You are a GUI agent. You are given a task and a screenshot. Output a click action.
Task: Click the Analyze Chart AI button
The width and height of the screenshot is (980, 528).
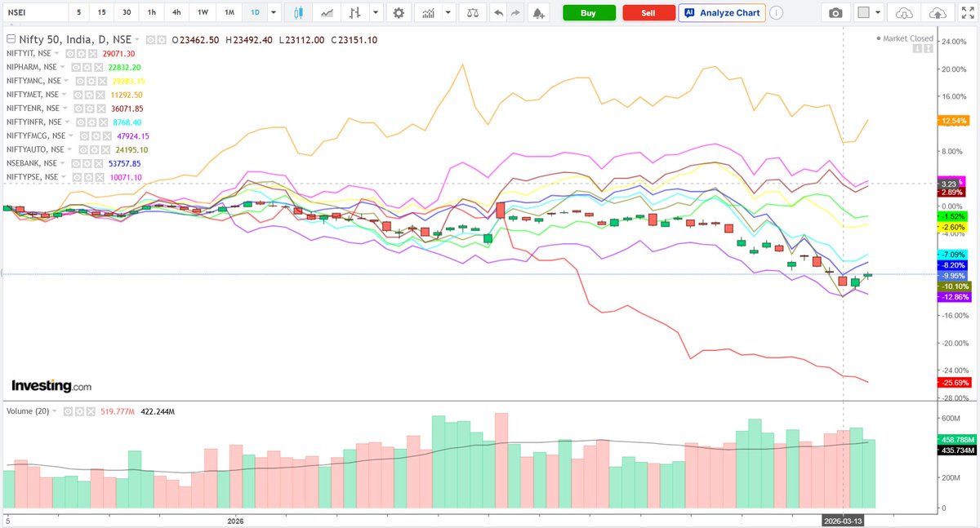coord(722,13)
